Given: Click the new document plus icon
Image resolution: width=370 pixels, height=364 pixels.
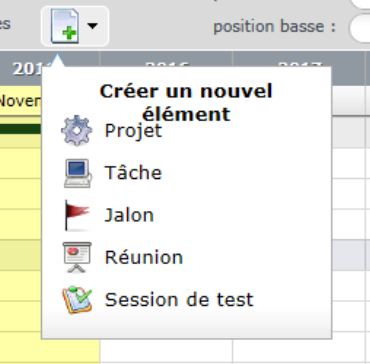Looking at the screenshot, I should pyautogui.click(x=65, y=26).
